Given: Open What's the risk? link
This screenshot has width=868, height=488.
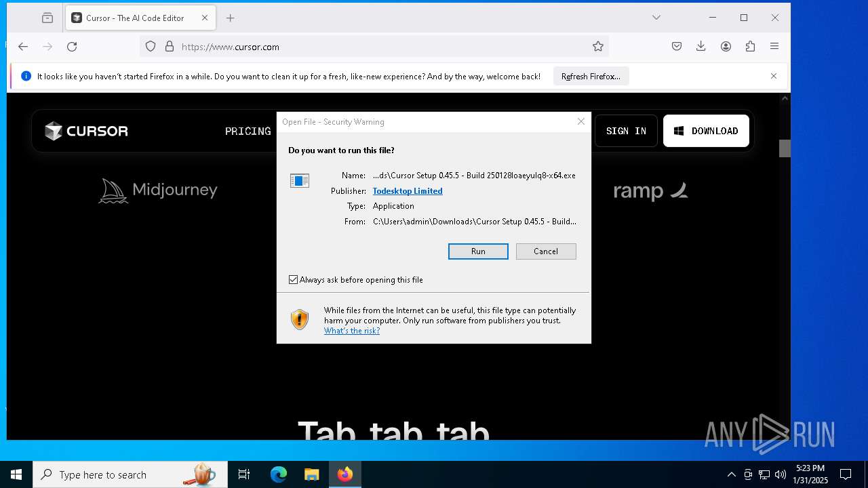Looking at the screenshot, I should 352,331.
